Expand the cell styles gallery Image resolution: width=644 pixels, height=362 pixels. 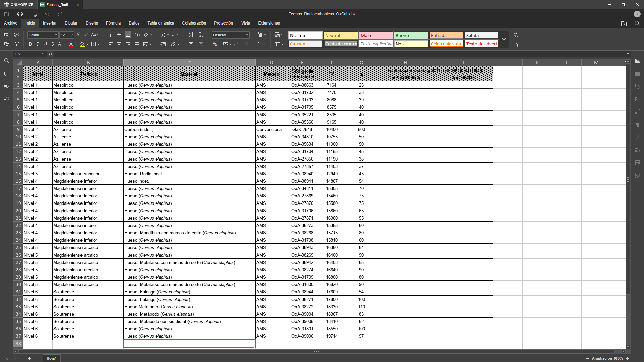pyautogui.click(x=504, y=39)
